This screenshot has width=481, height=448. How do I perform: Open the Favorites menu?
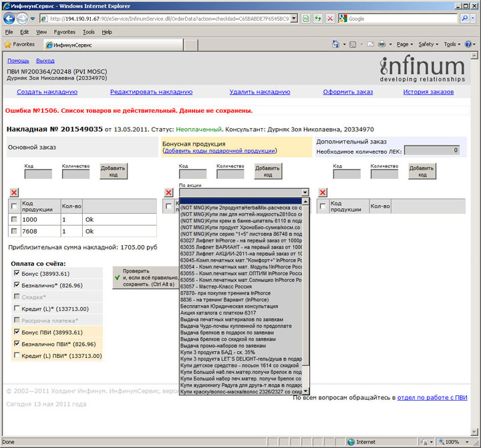(64, 32)
